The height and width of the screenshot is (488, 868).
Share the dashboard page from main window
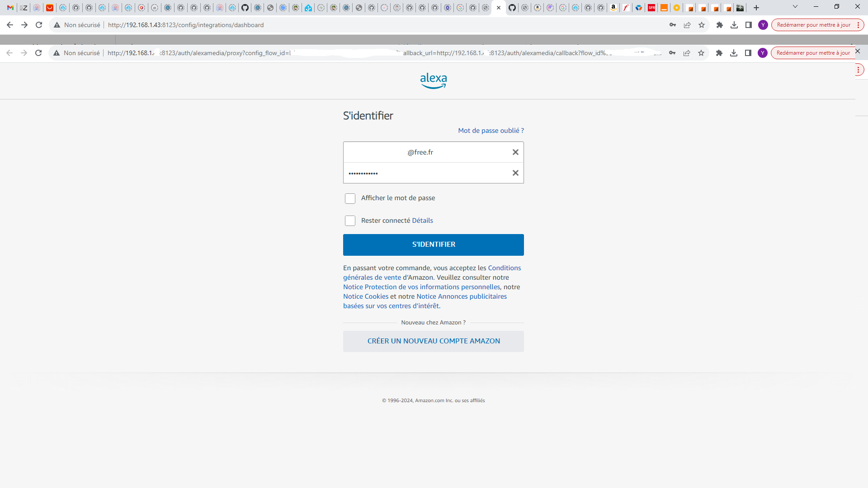[x=687, y=25]
